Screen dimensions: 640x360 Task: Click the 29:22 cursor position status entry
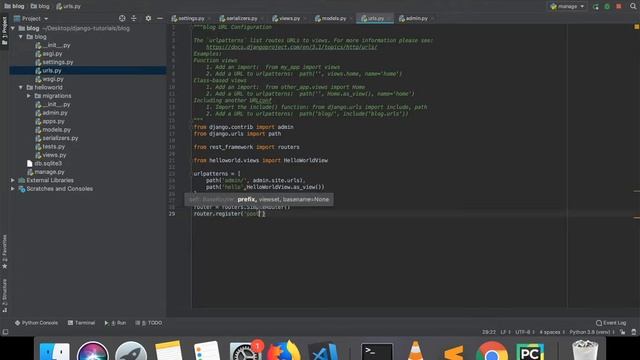pos(489,332)
